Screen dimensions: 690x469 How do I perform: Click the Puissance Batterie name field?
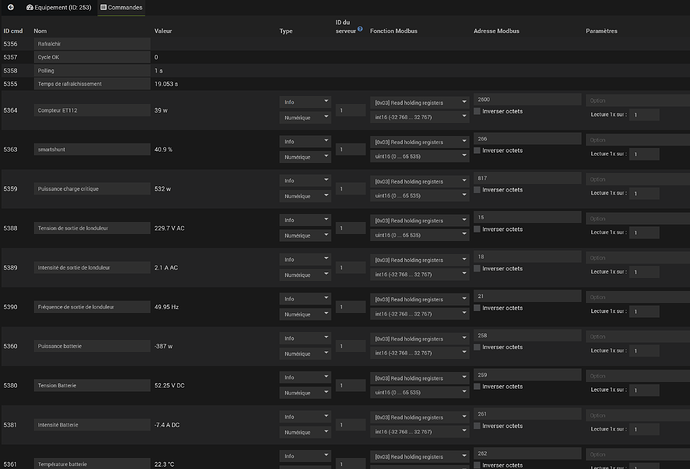click(91, 346)
